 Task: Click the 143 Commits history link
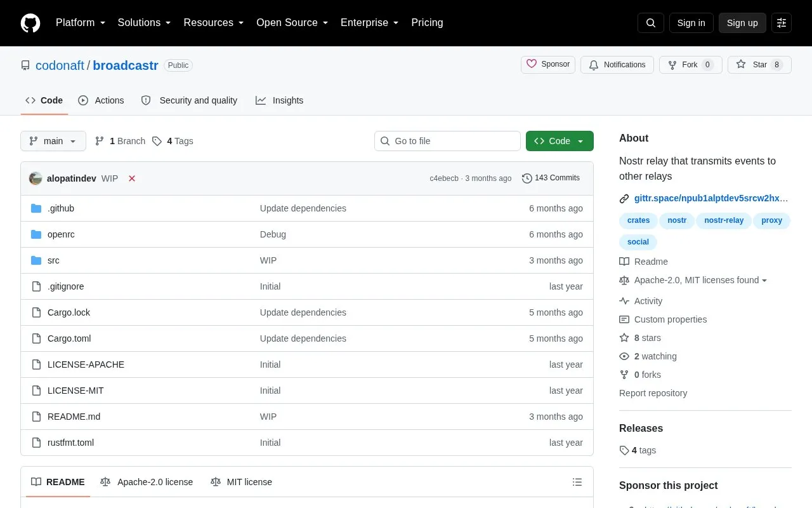tap(551, 178)
